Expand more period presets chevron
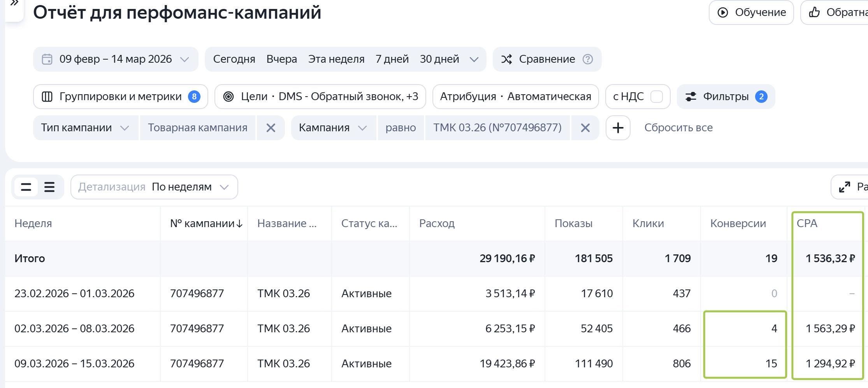868x388 pixels. 474,59
